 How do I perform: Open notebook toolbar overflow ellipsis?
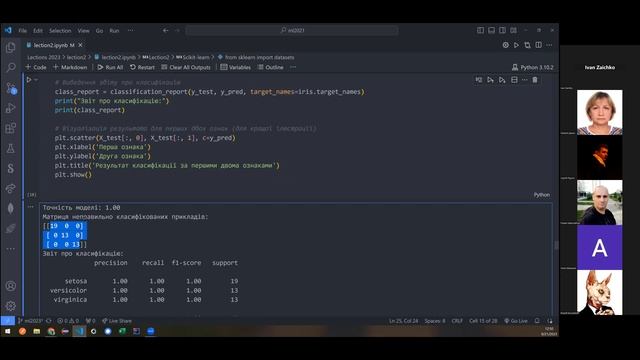293,67
